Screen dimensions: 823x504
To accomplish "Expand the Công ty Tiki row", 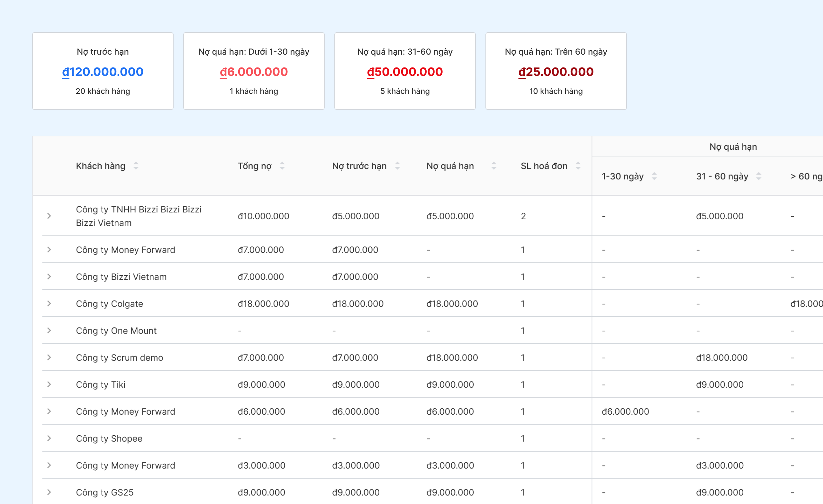I will point(49,385).
